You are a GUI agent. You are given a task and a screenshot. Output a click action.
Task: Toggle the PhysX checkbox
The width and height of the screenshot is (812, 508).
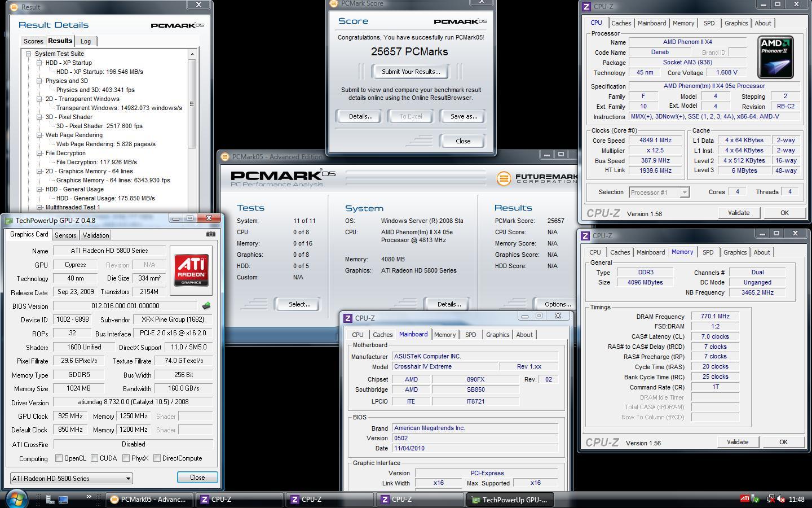tap(126, 458)
